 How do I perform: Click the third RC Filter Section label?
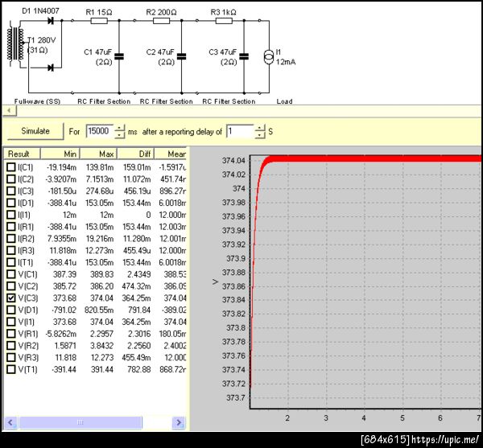click(229, 101)
